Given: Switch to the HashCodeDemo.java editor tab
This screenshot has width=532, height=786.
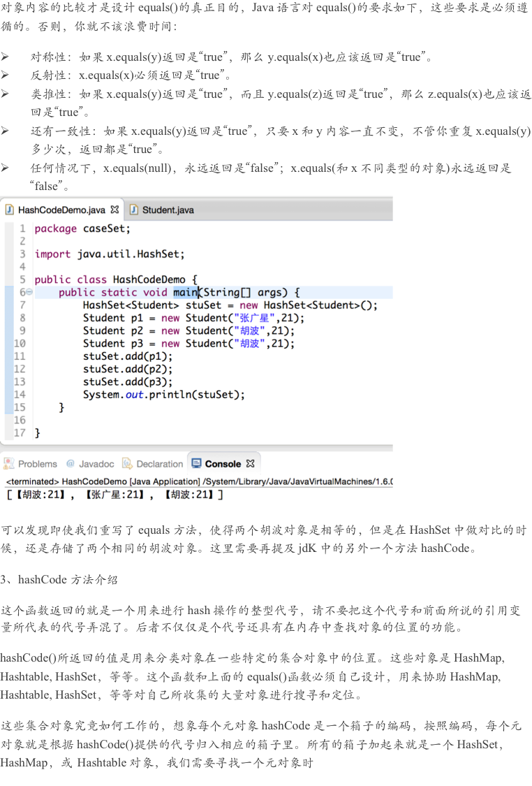Looking at the screenshot, I should click(61, 210).
